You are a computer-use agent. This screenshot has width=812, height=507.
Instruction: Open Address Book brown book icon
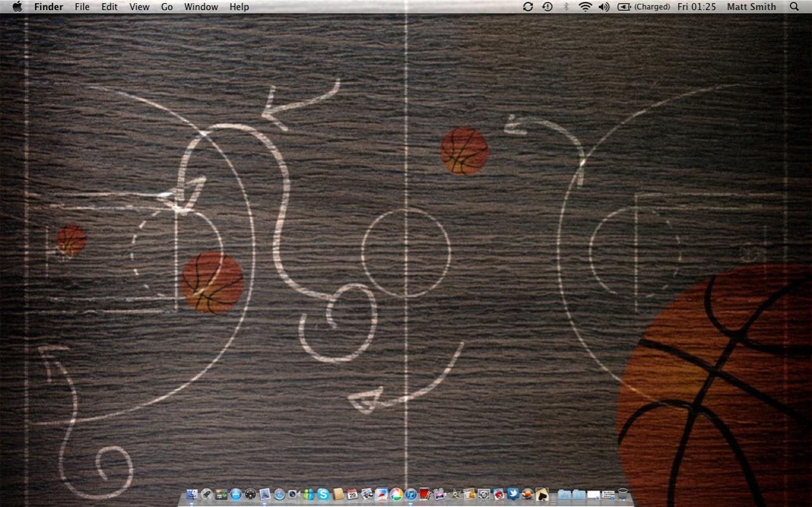(x=338, y=494)
